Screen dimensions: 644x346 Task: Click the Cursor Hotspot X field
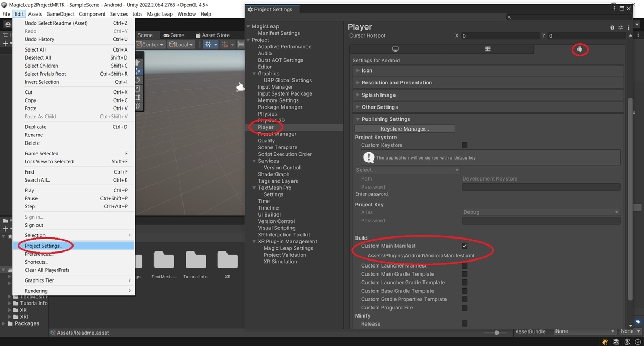(x=500, y=36)
